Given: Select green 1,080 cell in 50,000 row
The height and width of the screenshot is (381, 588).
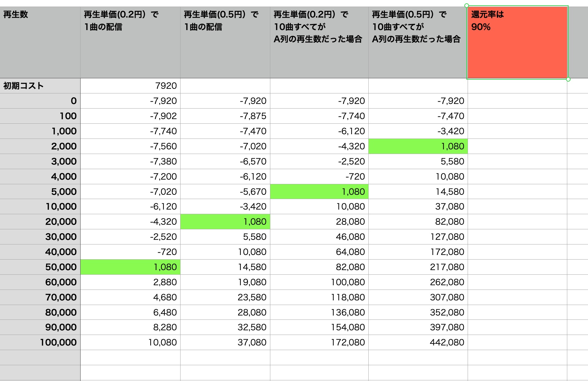Looking at the screenshot, I should [130, 267].
